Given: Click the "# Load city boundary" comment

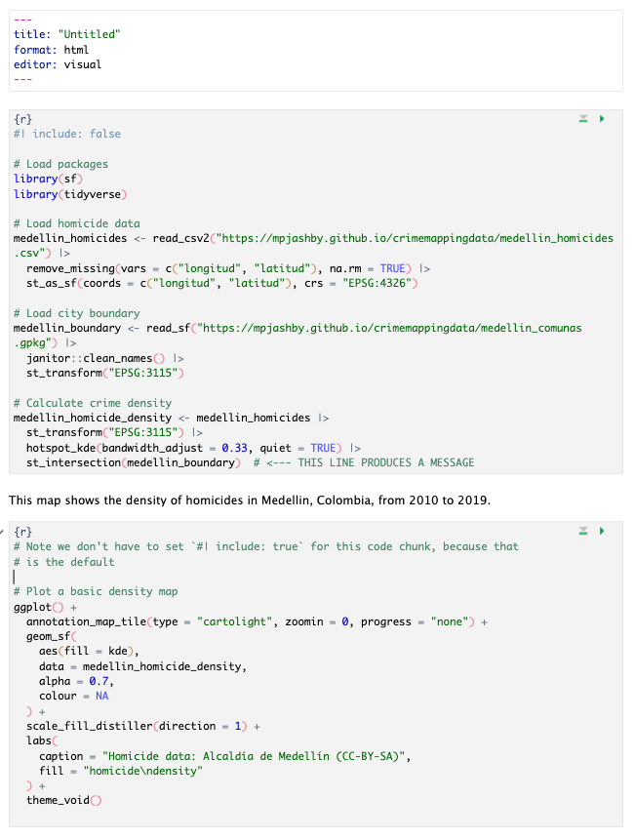Looking at the screenshot, I should (76, 313).
